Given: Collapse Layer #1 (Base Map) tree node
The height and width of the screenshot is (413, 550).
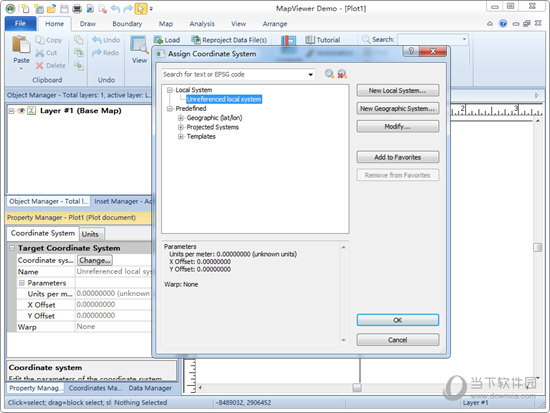Looking at the screenshot, I should pyautogui.click(x=11, y=111).
